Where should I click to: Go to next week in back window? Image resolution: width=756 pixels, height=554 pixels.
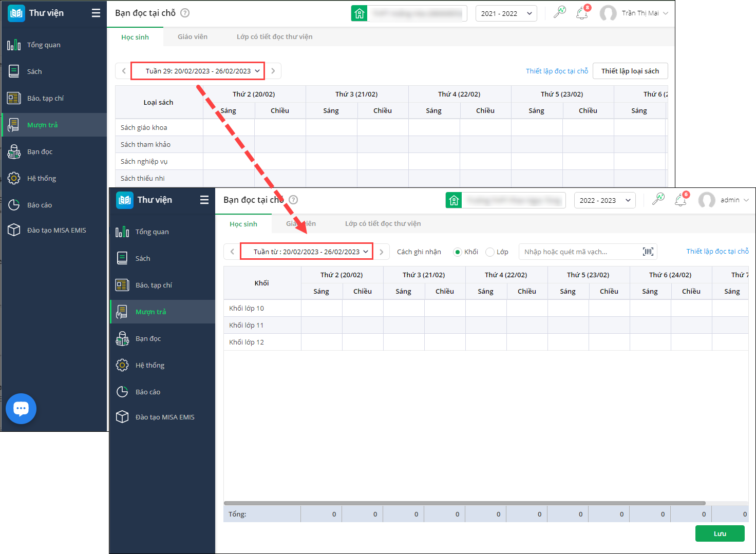pyautogui.click(x=273, y=71)
